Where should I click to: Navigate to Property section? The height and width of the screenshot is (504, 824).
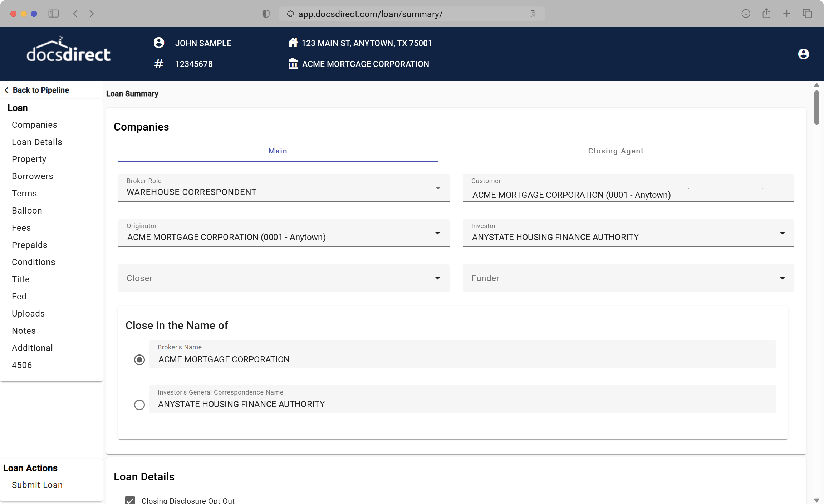(x=29, y=159)
